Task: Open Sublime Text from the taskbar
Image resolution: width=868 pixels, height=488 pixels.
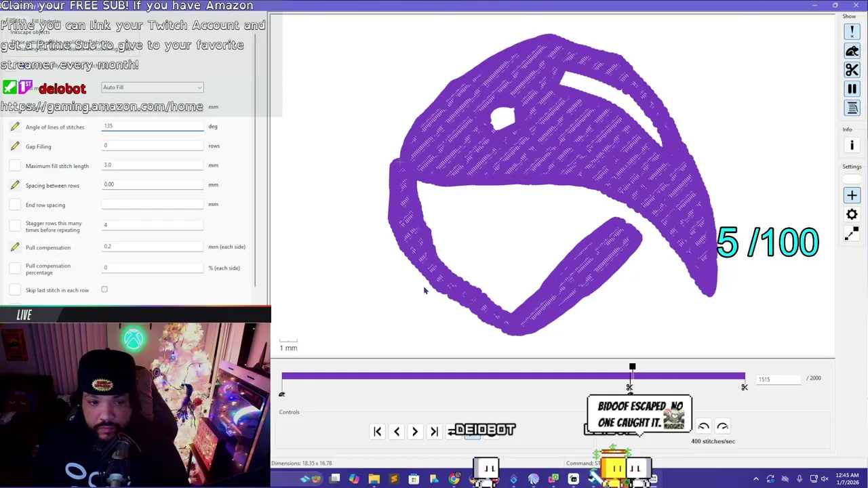Action: [394, 479]
